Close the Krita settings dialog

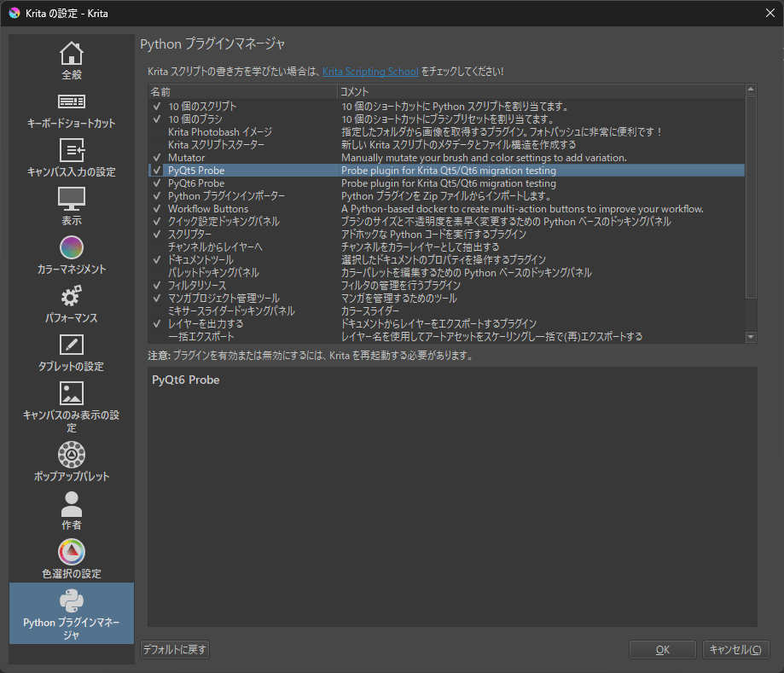coord(770,13)
